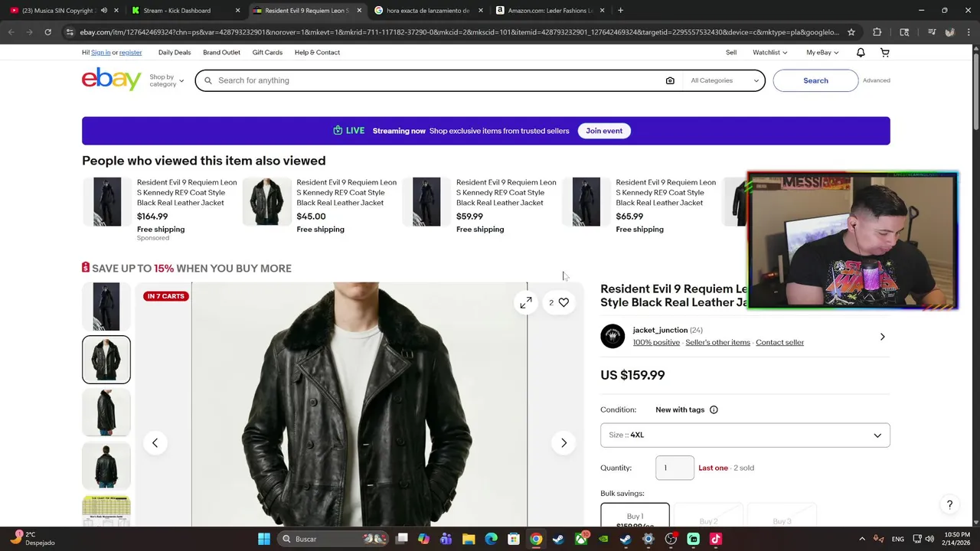Expand All Categories dropdown

tap(724, 80)
